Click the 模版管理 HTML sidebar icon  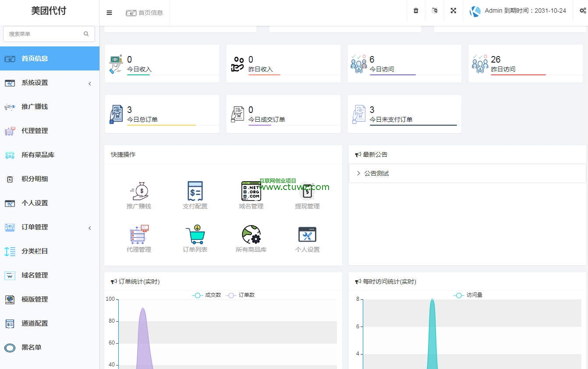click(x=10, y=299)
